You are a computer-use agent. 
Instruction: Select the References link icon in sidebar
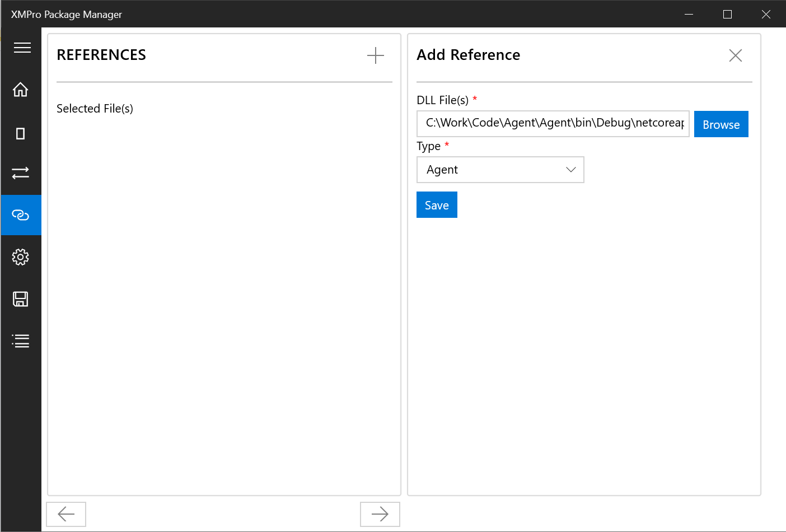tap(21, 214)
